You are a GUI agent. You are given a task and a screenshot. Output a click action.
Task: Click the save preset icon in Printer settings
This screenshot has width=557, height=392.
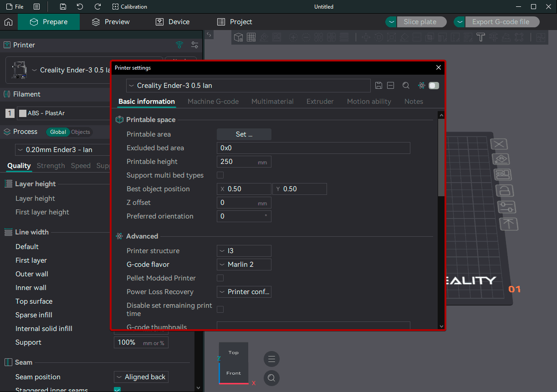click(378, 86)
